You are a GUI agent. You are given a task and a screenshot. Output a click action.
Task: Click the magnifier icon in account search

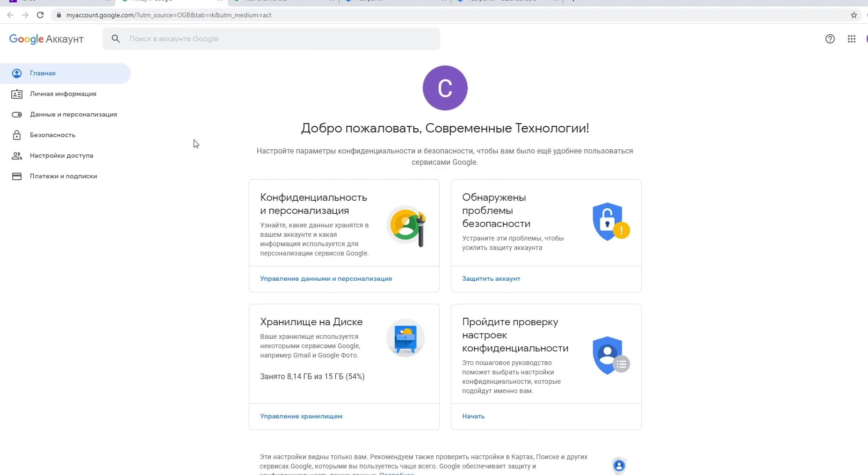(116, 39)
